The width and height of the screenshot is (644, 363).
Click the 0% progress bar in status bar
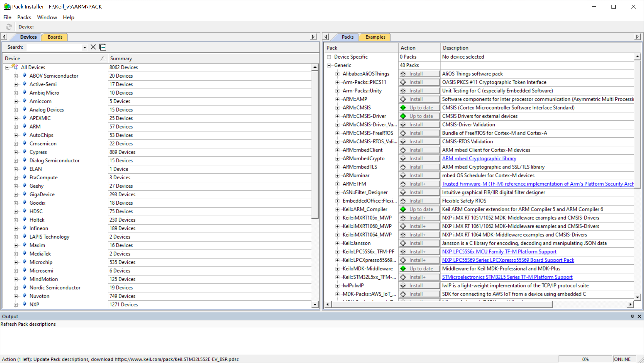point(585,359)
